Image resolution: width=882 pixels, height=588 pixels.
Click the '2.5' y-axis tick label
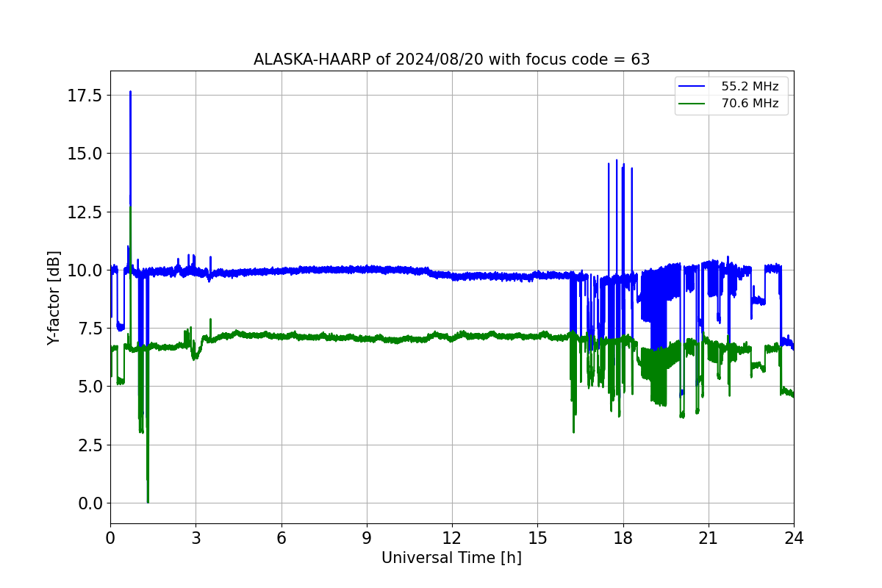point(90,445)
